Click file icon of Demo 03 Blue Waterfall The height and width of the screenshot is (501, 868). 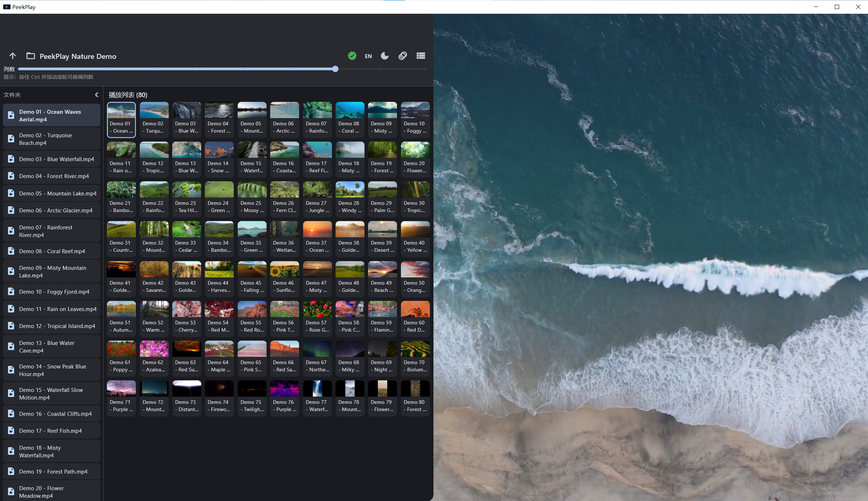click(x=11, y=159)
